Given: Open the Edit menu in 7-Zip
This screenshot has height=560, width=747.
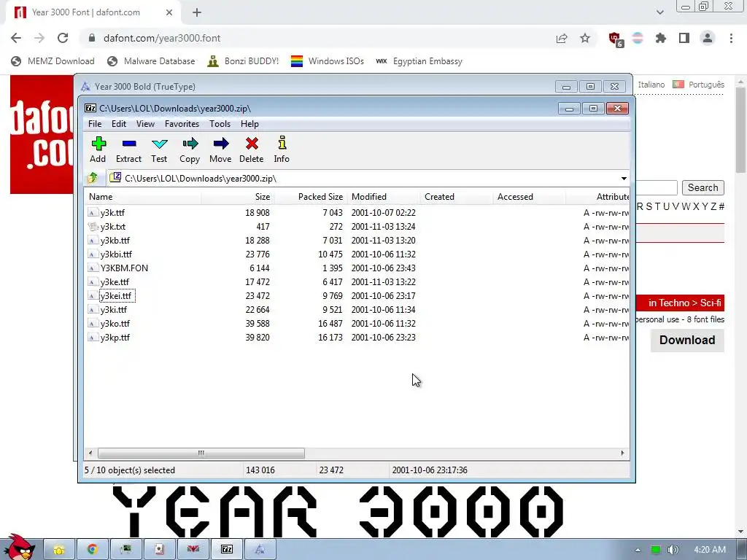Looking at the screenshot, I should 119,124.
